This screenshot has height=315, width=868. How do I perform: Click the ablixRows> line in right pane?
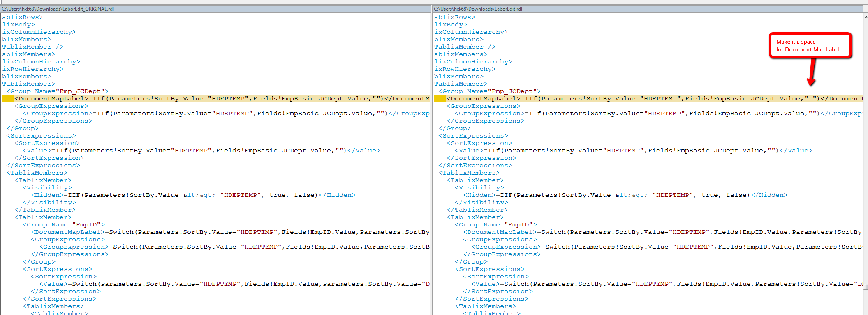(455, 17)
